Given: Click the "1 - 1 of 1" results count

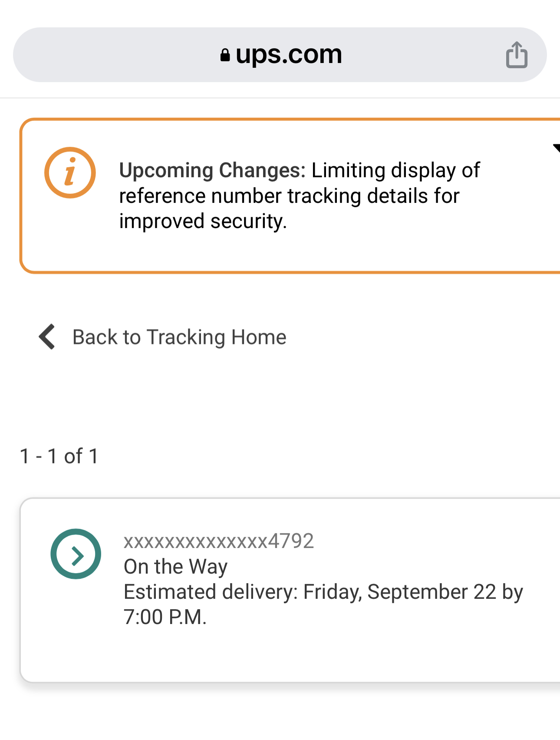Looking at the screenshot, I should coord(59,456).
